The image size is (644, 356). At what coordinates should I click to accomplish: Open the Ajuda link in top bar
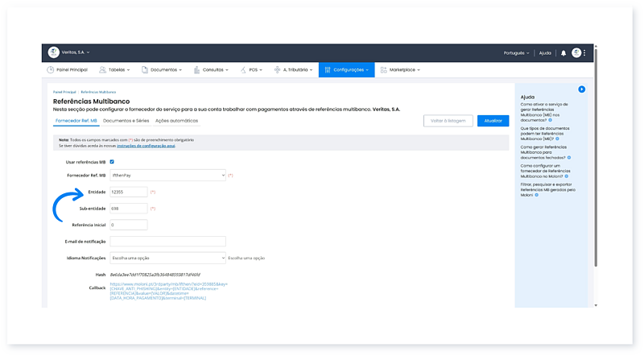coord(545,53)
